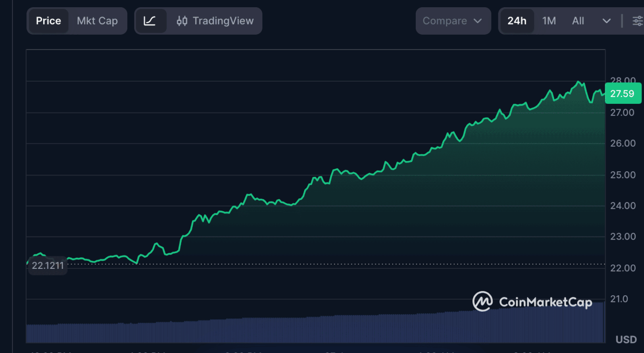Click the 22.1211 opening price label
This screenshot has width=644, height=353.
point(48,265)
